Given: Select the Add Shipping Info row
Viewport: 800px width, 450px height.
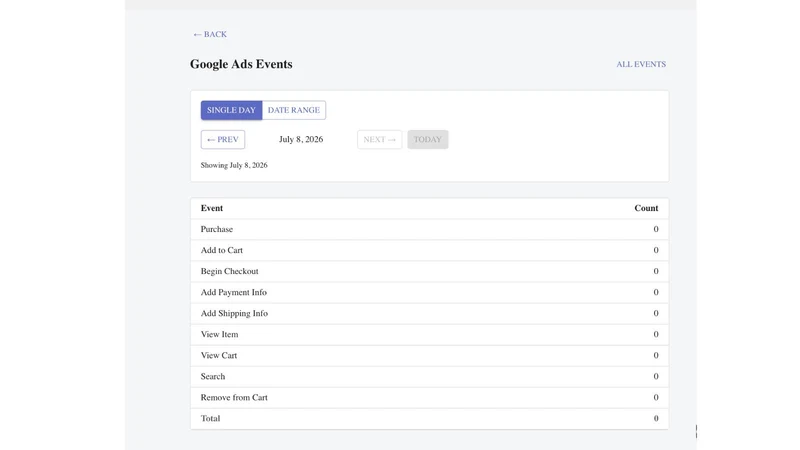Looking at the screenshot, I should [x=430, y=313].
